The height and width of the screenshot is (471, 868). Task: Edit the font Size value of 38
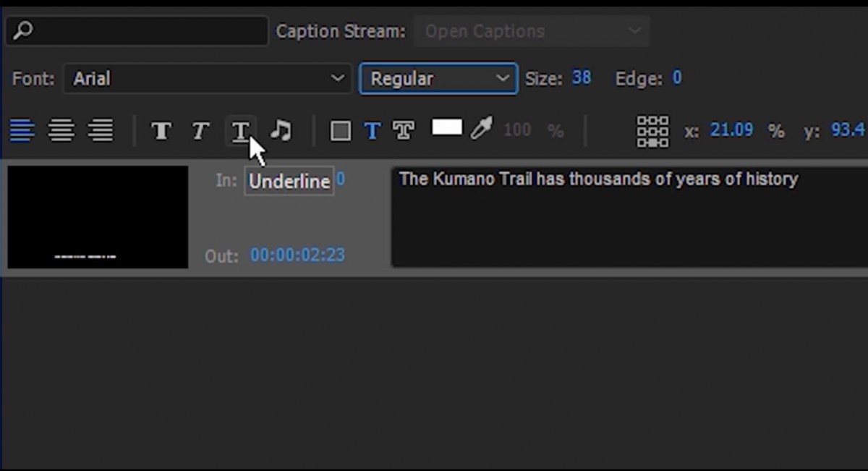582,77
